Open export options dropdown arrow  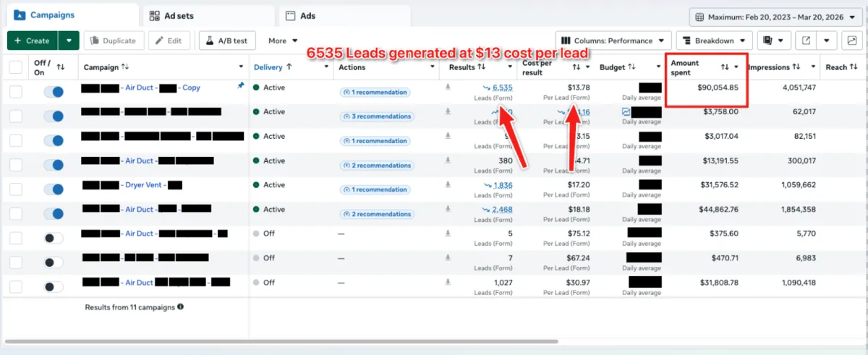(x=828, y=41)
